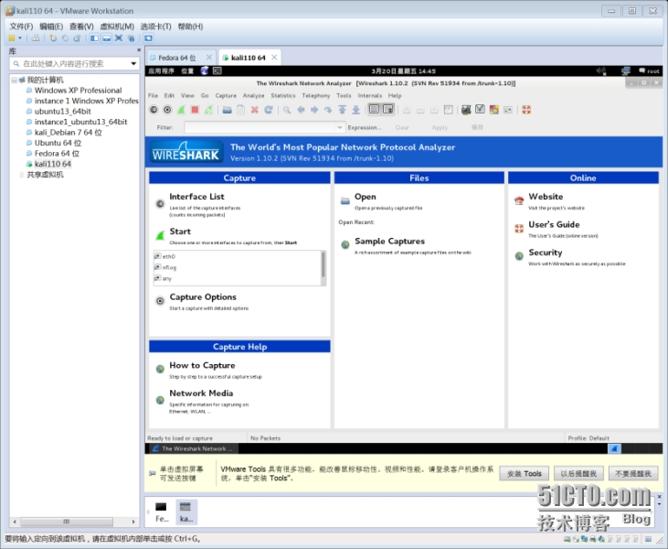This screenshot has height=549, width=668.
Task: Open the Wireshark Website link
Action: click(x=546, y=197)
